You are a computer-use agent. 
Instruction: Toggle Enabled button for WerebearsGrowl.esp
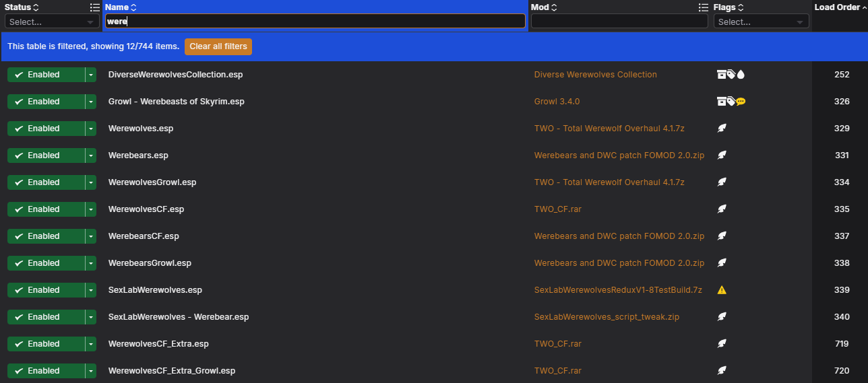[x=46, y=263]
